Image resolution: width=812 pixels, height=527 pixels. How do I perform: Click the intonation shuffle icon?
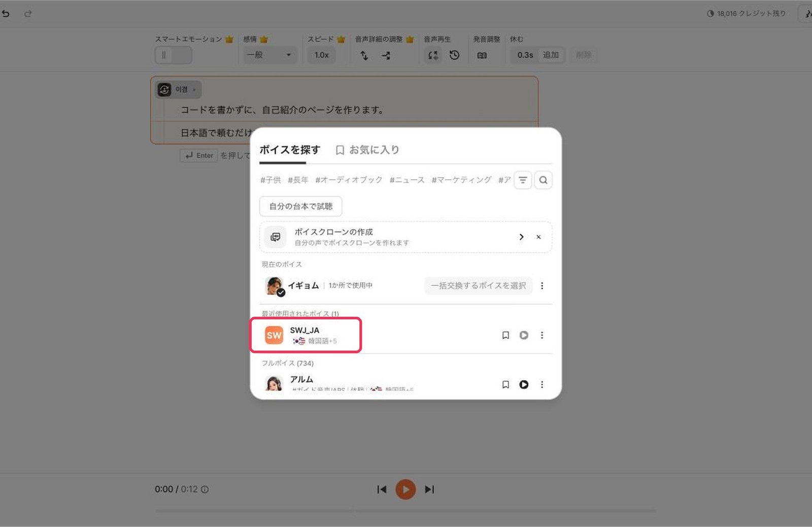point(386,55)
